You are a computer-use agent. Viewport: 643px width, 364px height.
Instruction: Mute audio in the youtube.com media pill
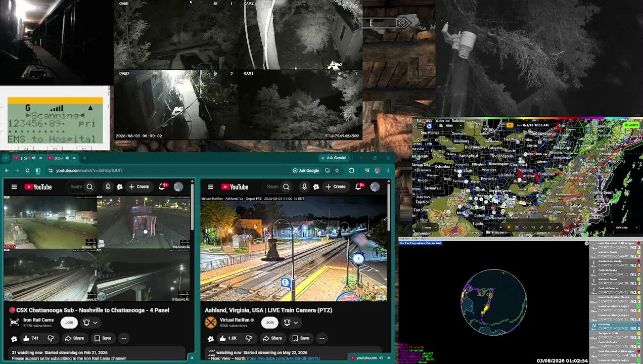pos(381,358)
